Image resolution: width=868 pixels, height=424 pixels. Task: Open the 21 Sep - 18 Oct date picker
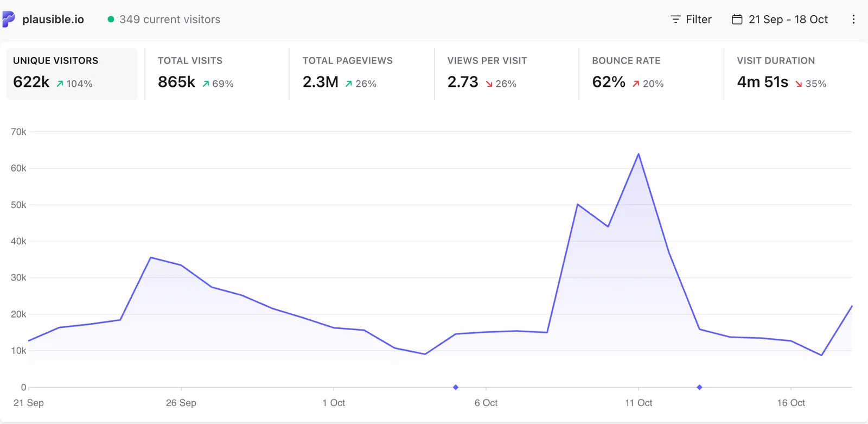[780, 20]
